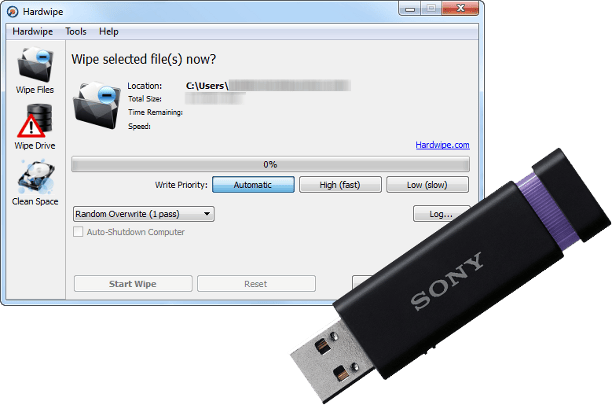Click the Hardwipe logo in title bar
Screen dimensions: 612x405
click(x=12, y=12)
